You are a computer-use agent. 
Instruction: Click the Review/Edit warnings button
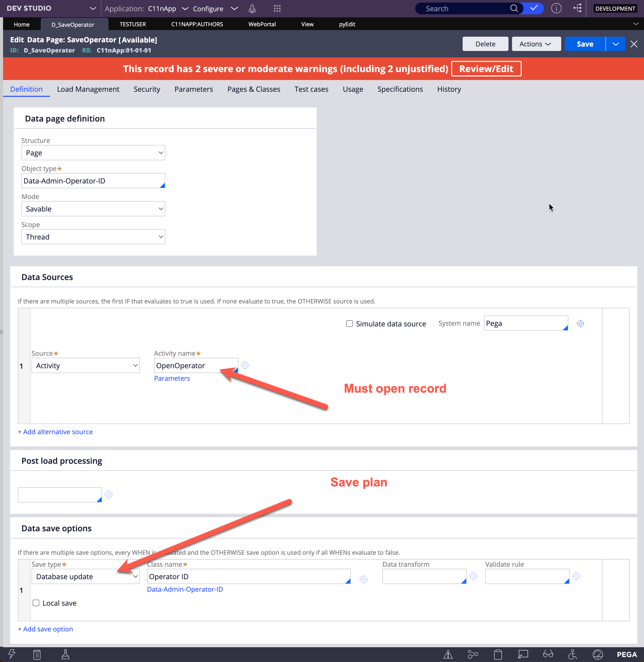(486, 69)
